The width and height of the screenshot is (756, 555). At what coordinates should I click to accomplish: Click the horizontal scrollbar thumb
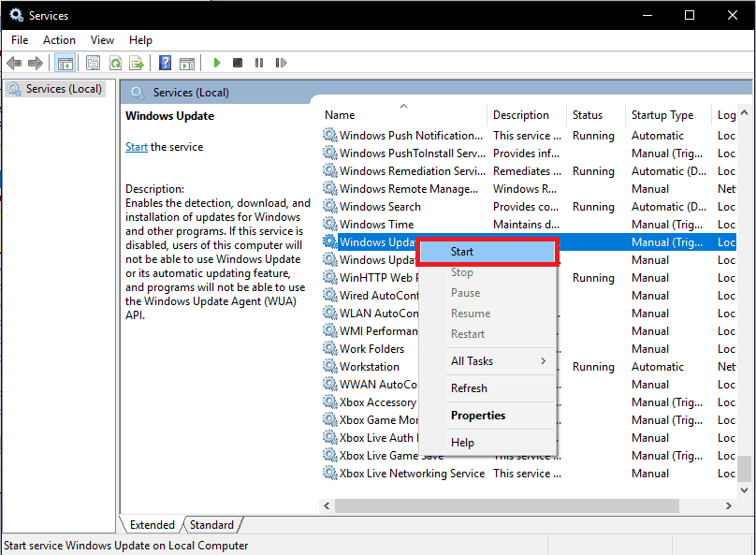pos(507,505)
